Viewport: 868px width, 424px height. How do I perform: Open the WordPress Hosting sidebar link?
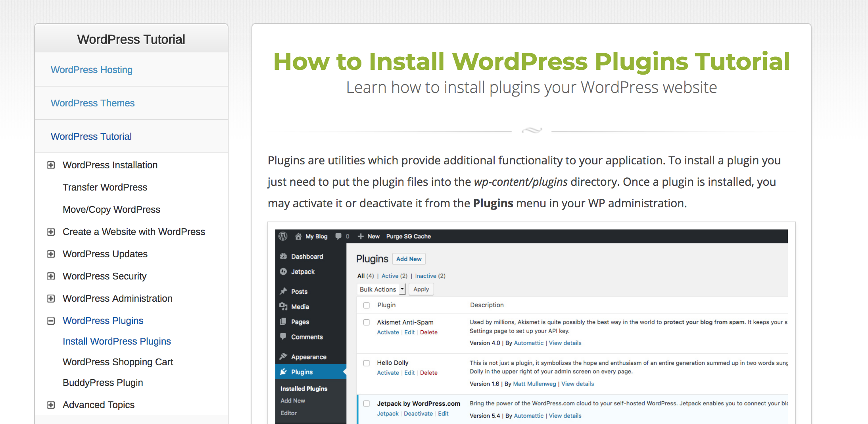pos(92,70)
